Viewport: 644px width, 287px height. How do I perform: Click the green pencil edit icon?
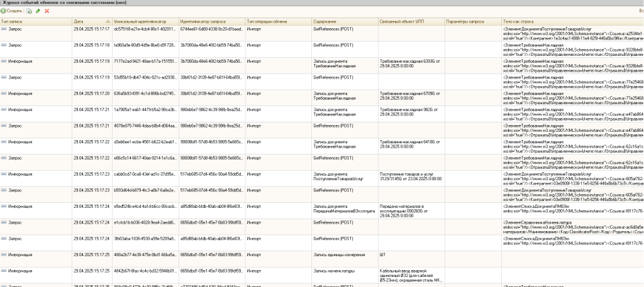38,11
